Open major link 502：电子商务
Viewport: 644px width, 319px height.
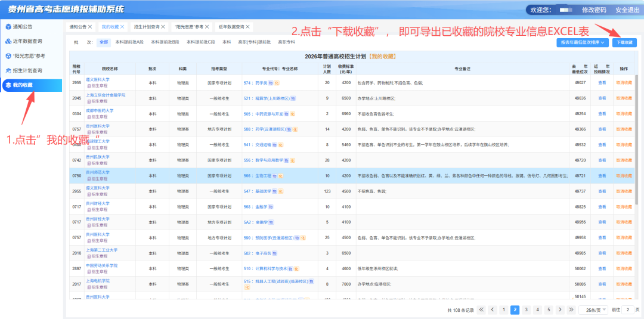pos(259,253)
